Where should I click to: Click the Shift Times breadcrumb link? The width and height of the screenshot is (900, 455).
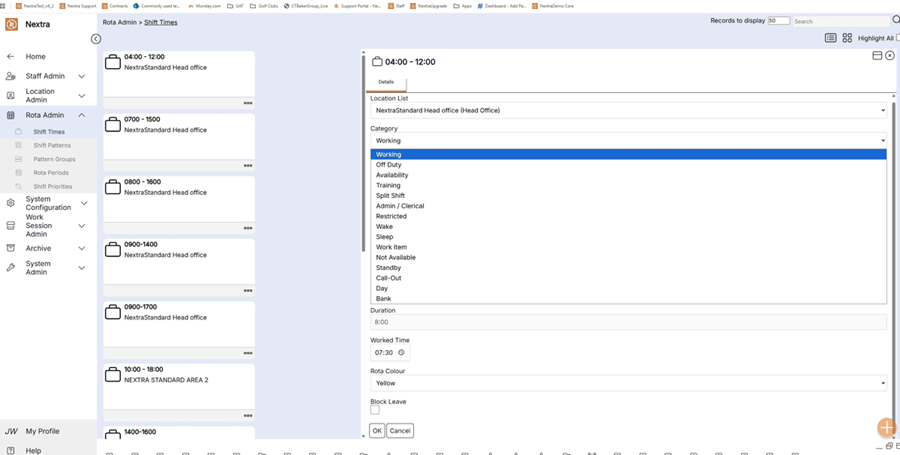pos(161,22)
